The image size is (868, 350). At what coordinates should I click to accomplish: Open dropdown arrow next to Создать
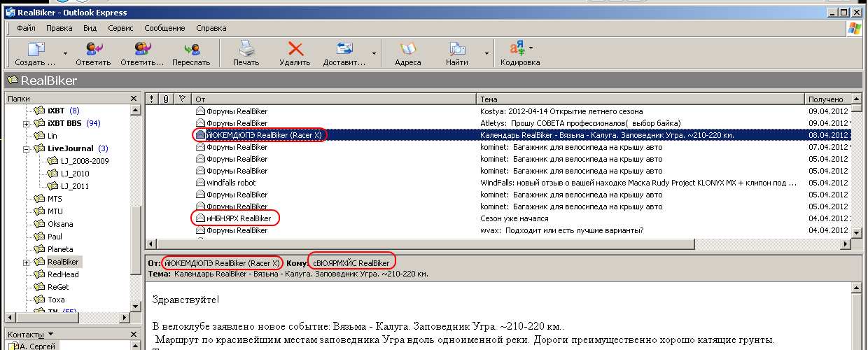[x=66, y=52]
